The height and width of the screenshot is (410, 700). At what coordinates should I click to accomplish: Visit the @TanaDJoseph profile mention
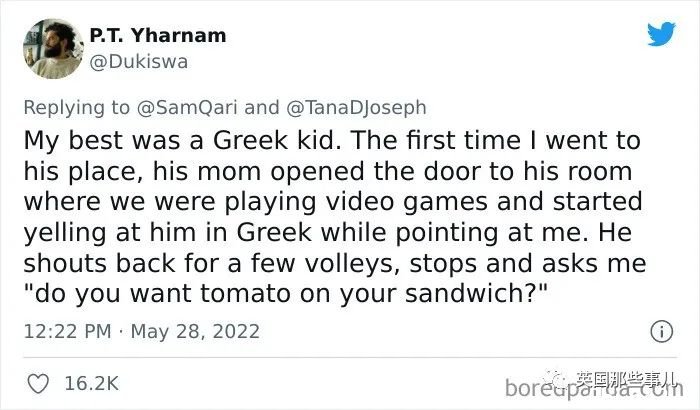(x=356, y=108)
